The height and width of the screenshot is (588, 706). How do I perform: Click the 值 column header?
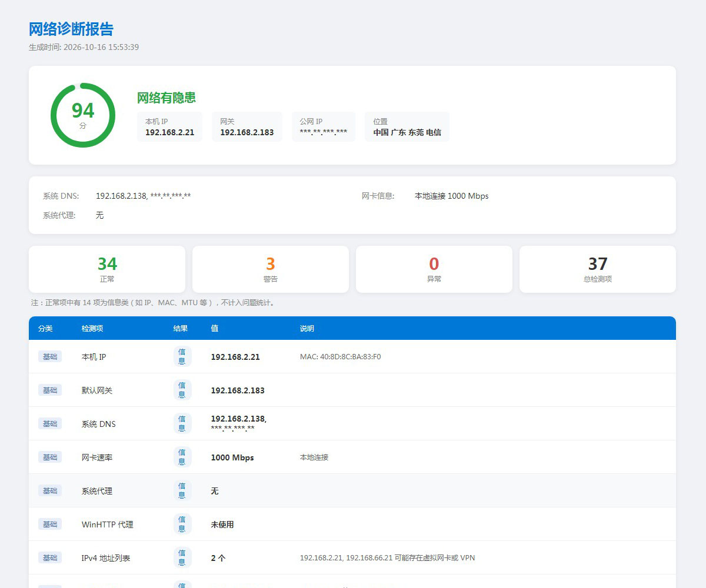(x=215, y=328)
